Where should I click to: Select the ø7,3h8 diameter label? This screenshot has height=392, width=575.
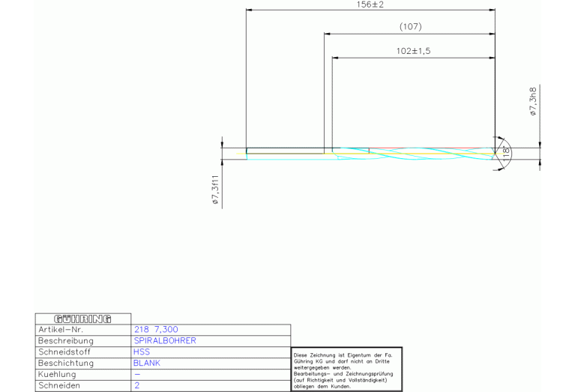coord(533,101)
